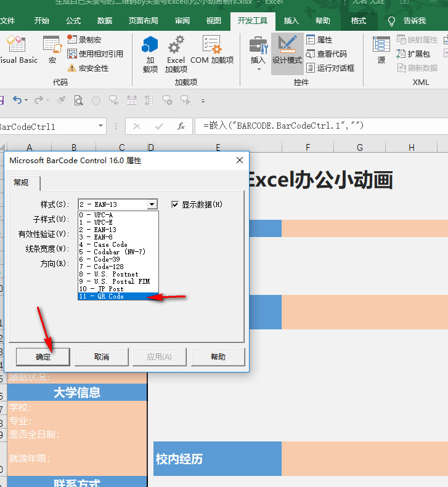Screen dimensions: 448x487
Task: Click the confirm formula checkmark icon
Action: 159,126
